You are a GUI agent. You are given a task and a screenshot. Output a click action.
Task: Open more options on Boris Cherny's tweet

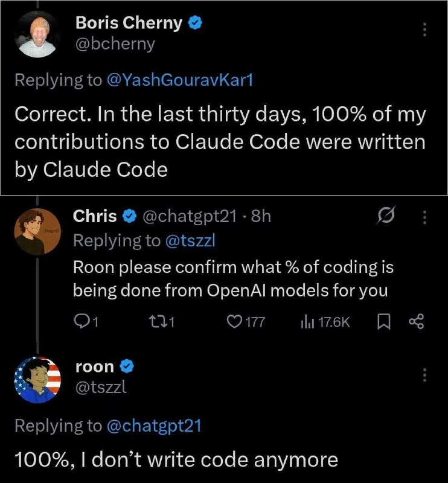425,30
